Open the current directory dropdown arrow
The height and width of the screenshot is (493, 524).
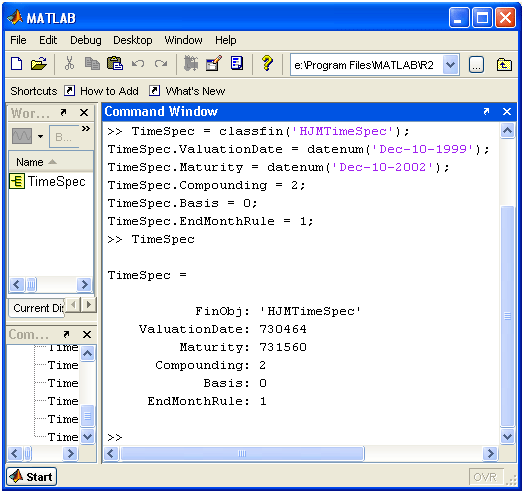click(450, 65)
